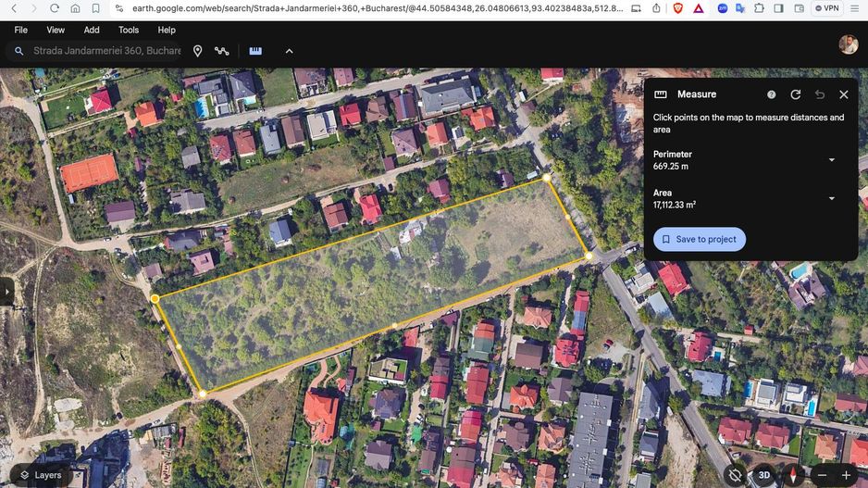Toggle the 3D view button
The image size is (868, 488).
pyautogui.click(x=764, y=475)
